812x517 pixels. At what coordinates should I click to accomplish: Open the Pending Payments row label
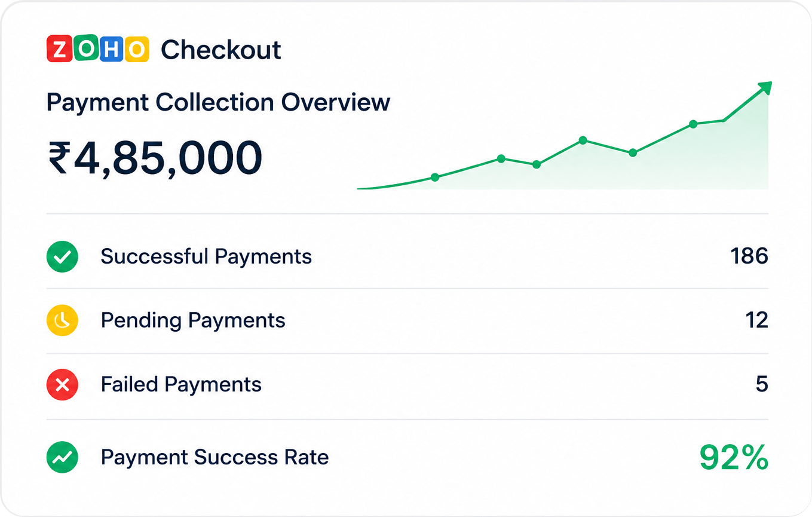tap(193, 320)
